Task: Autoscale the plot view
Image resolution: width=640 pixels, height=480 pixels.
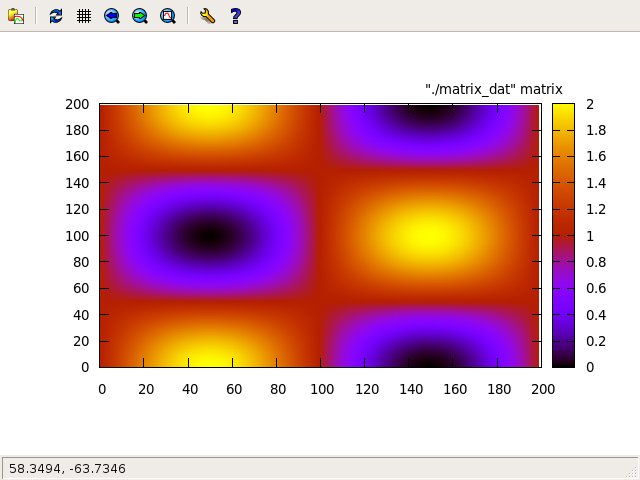Action: point(168,16)
